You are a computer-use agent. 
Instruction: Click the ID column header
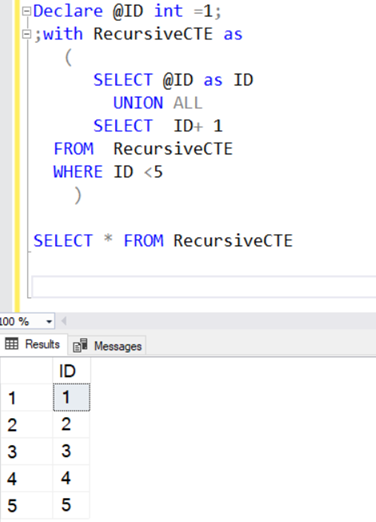coord(71,371)
